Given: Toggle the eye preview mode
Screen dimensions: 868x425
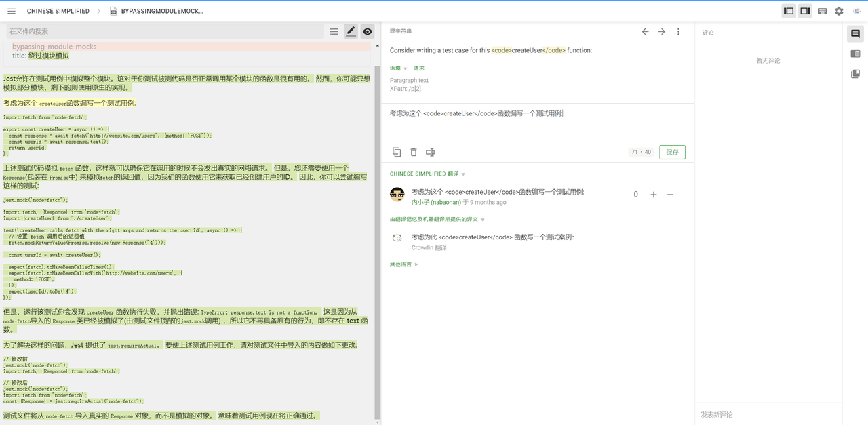Looking at the screenshot, I should click(368, 31).
